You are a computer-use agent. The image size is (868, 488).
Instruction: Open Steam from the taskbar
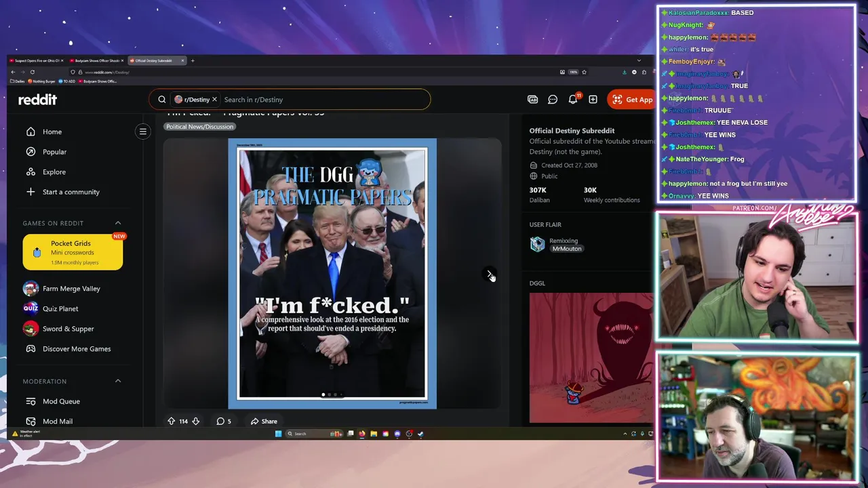point(420,434)
